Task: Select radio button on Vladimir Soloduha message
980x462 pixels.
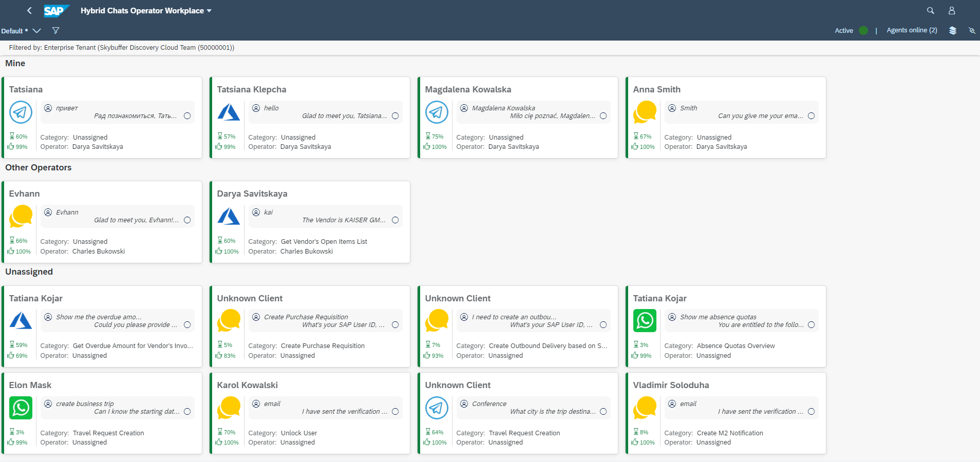Action: tap(812, 412)
